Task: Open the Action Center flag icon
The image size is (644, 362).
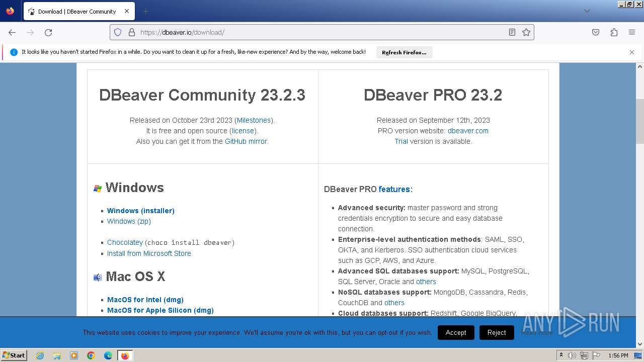Action: coord(596,355)
